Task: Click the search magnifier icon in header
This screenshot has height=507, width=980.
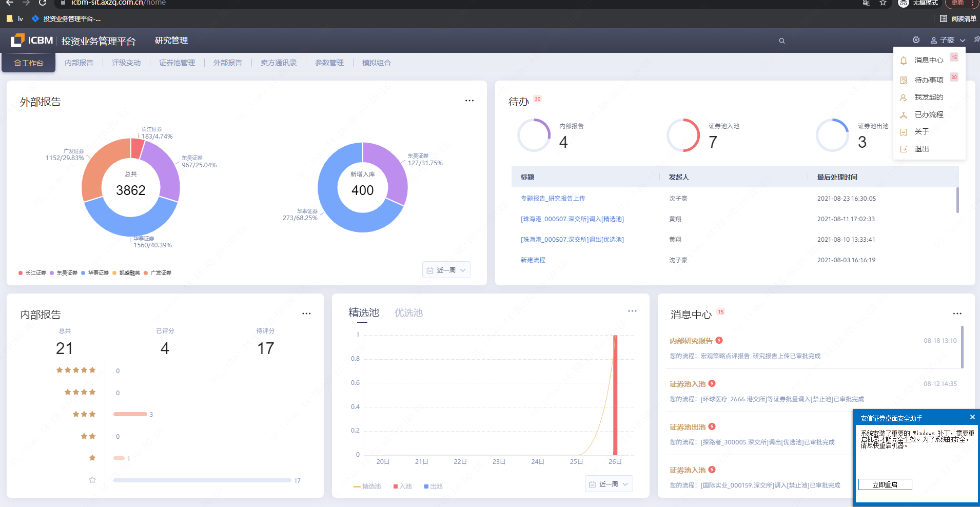Action: 782,41
